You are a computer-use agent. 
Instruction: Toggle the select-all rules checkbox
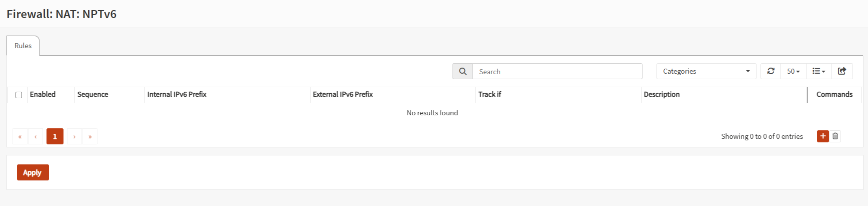coord(18,95)
